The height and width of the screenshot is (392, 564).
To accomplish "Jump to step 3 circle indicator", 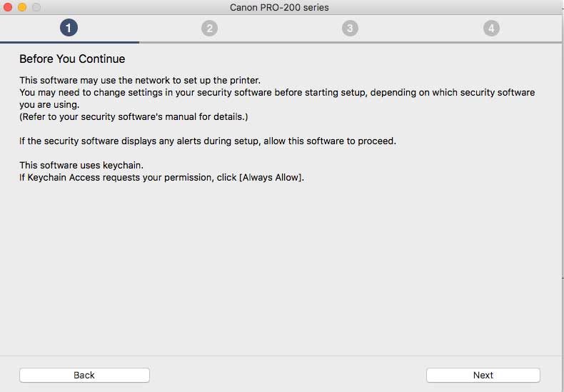I will 350,28.
